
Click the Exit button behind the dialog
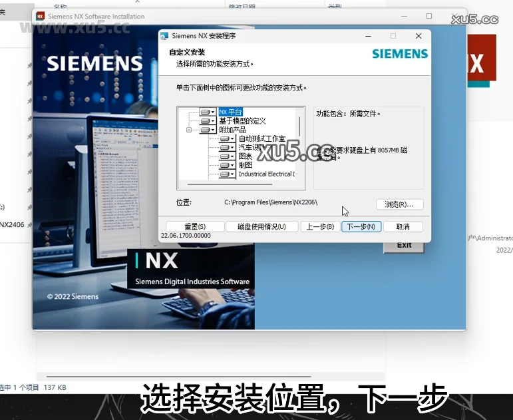click(404, 246)
